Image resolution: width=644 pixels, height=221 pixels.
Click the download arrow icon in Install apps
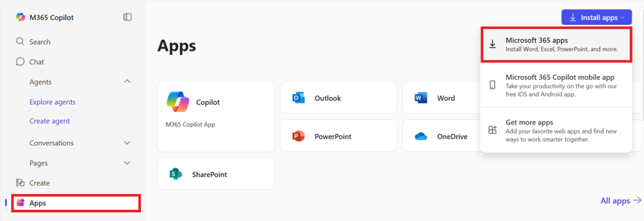(x=573, y=17)
